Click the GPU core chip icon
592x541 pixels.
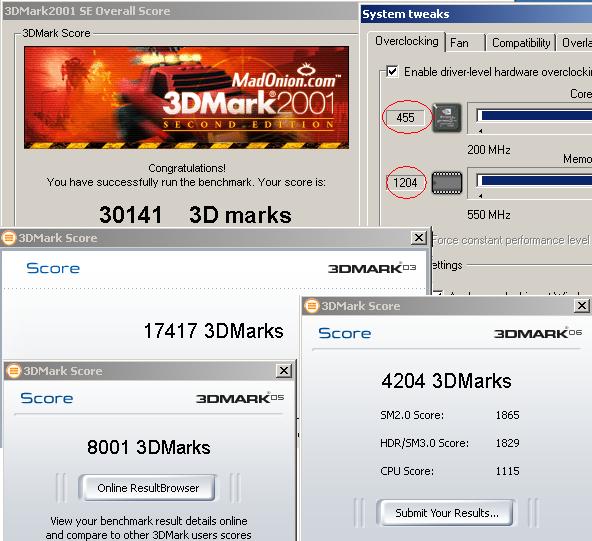click(447, 118)
